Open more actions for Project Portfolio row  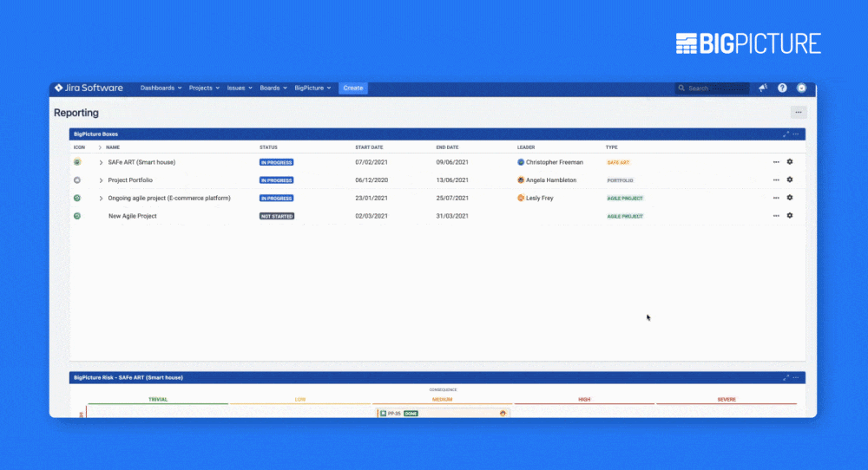pyautogui.click(x=776, y=180)
